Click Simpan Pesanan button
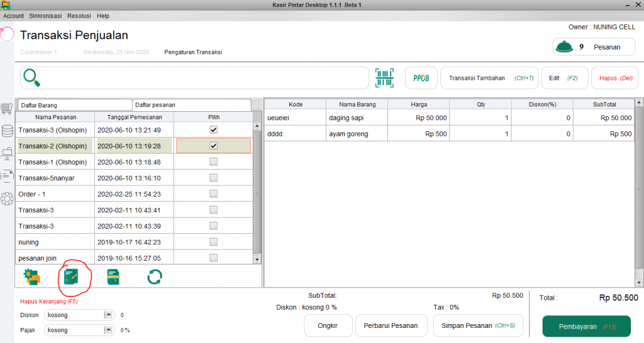This screenshot has height=343, width=644. click(478, 325)
